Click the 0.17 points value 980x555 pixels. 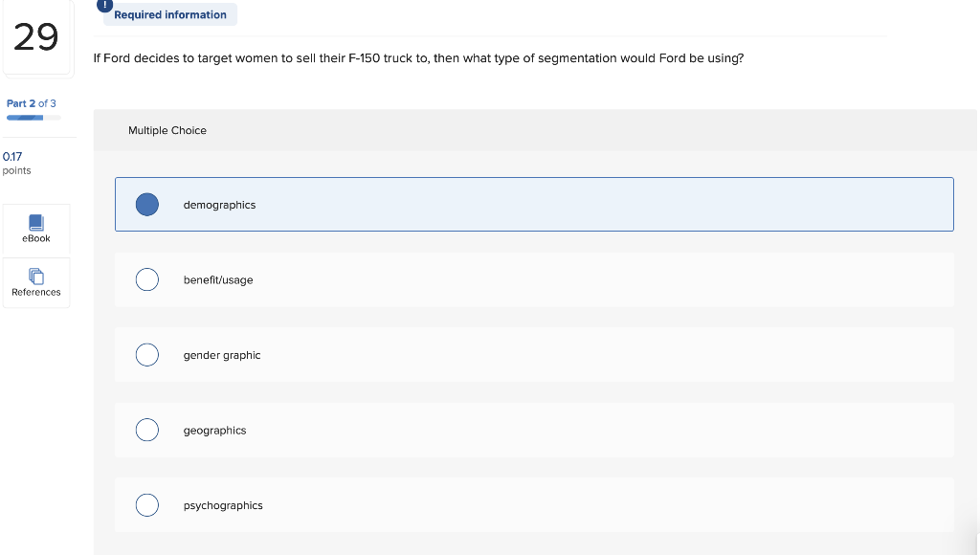[x=12, y=157]
